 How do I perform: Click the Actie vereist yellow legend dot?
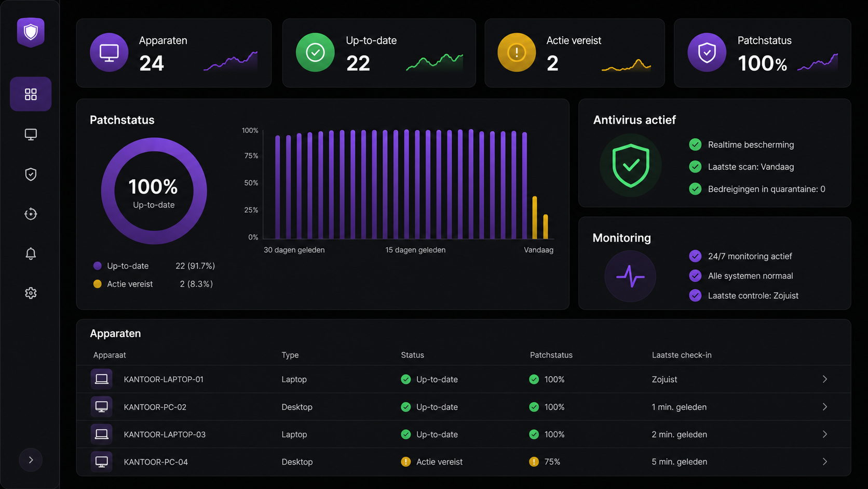[x=97, y=284]
